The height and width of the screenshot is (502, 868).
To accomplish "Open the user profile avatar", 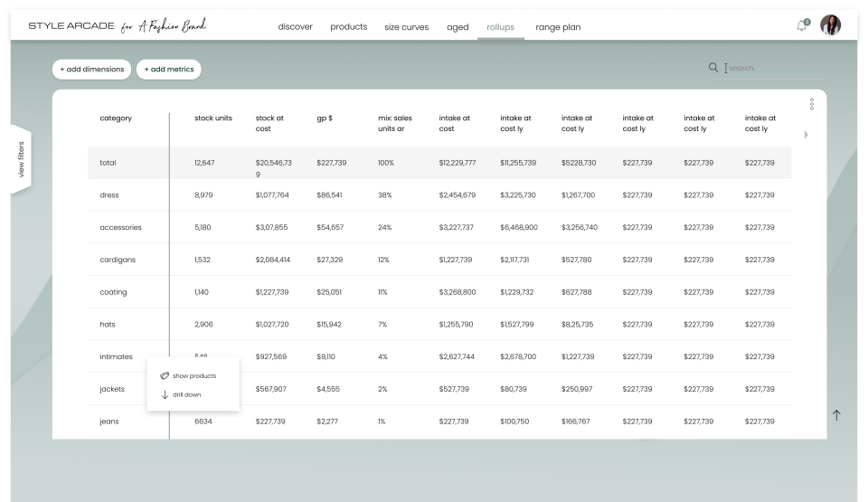I will click(x=830, y=25).
